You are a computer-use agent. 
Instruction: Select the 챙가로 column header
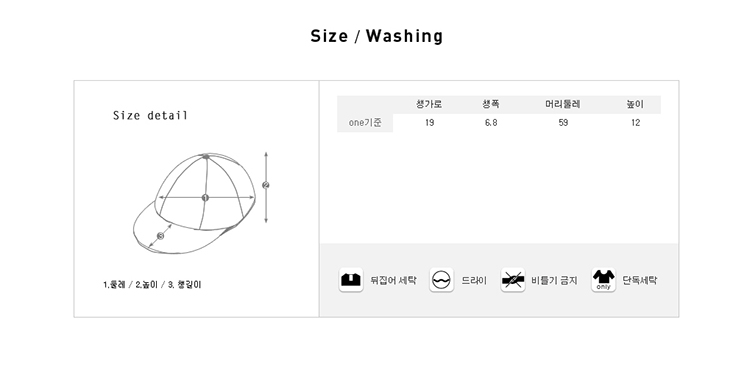(429, 104)
